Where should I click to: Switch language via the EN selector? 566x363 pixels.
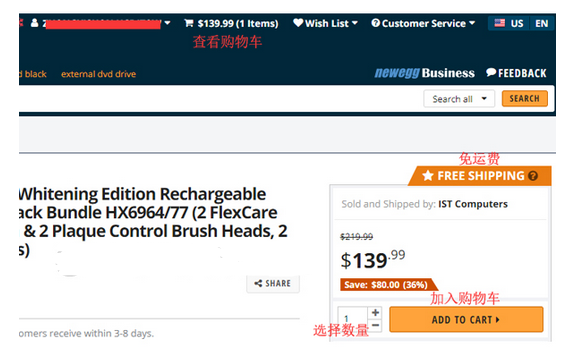(541, 23)
